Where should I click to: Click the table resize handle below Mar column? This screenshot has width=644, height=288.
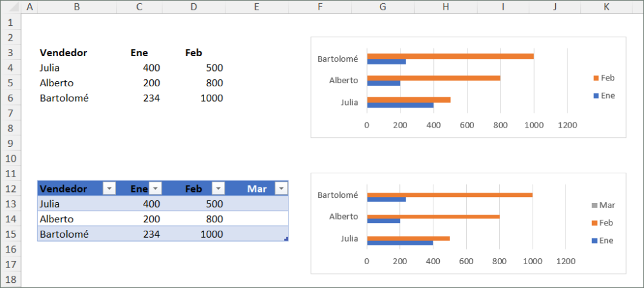click(285, 239)
